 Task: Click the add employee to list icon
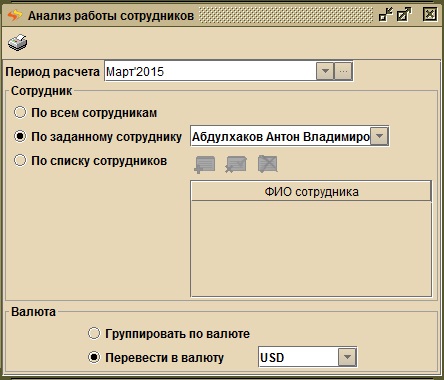(x=204, y=164)
